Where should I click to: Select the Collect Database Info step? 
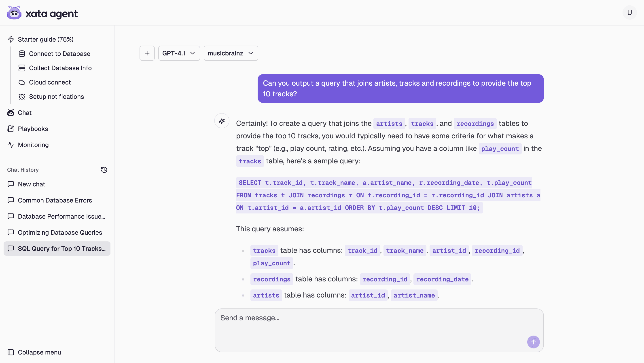60,68
